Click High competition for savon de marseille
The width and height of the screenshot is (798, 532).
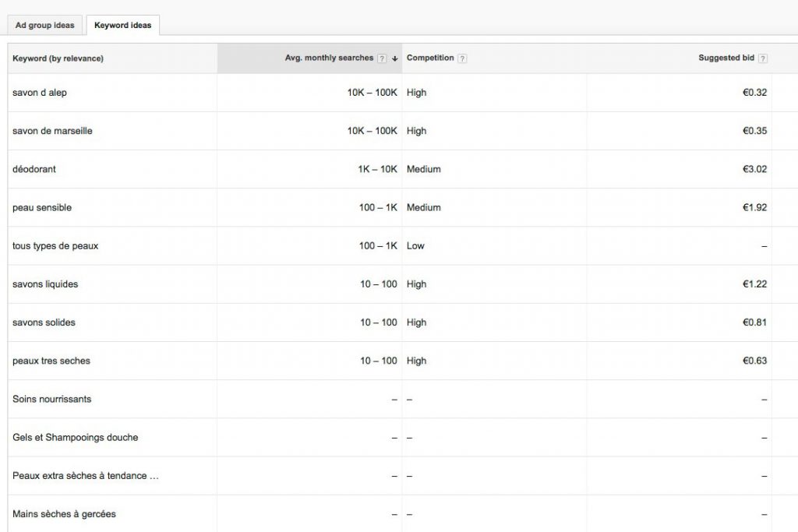click(416, 131)
